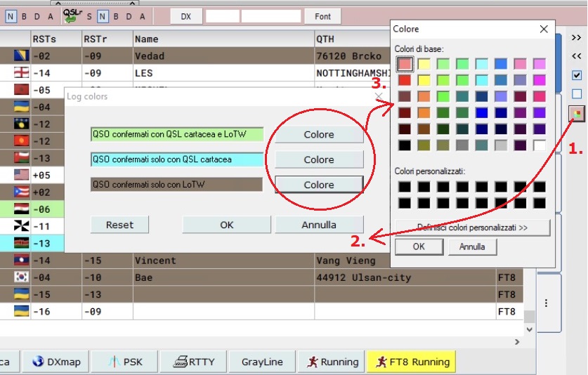Click the Puerto Rico flag in the +02 row

pos(21,192)
